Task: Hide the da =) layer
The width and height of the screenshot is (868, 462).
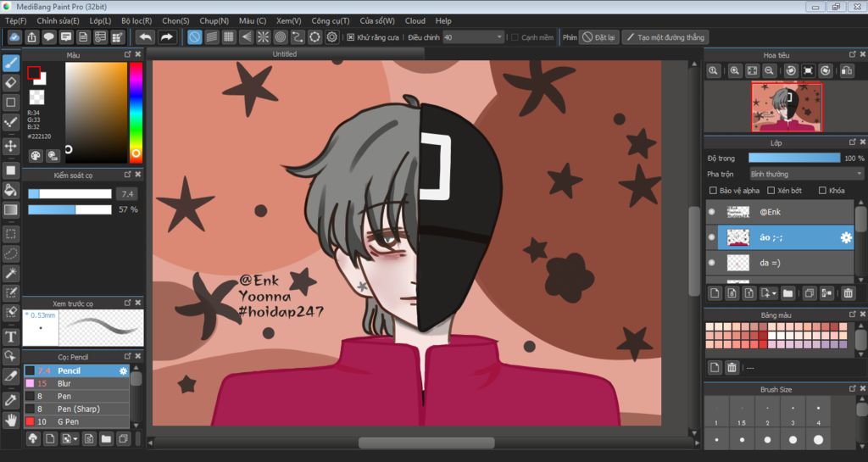Action: 712,263
